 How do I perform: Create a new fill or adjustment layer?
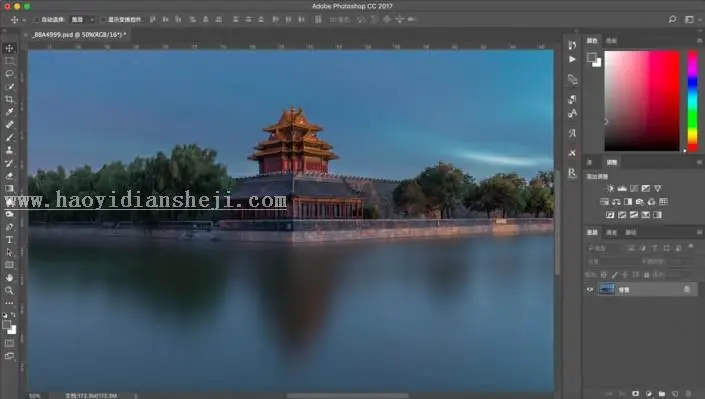(x=649, y=394)
